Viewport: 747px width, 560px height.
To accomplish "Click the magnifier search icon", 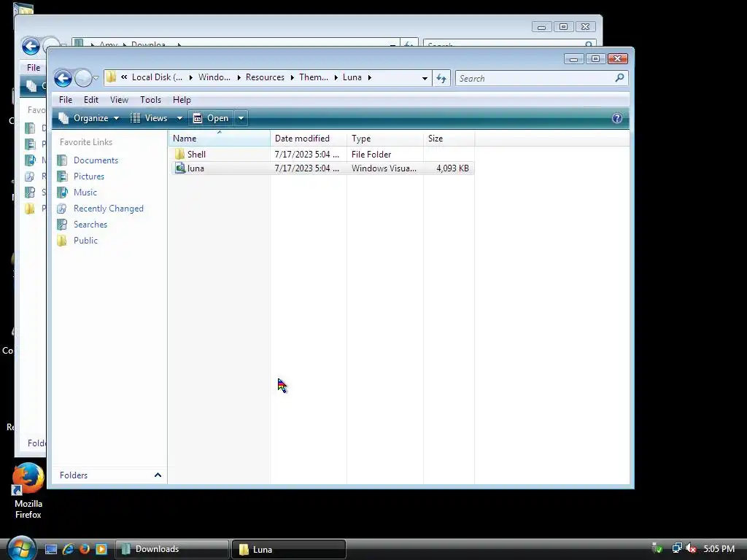I will point(619,77).
